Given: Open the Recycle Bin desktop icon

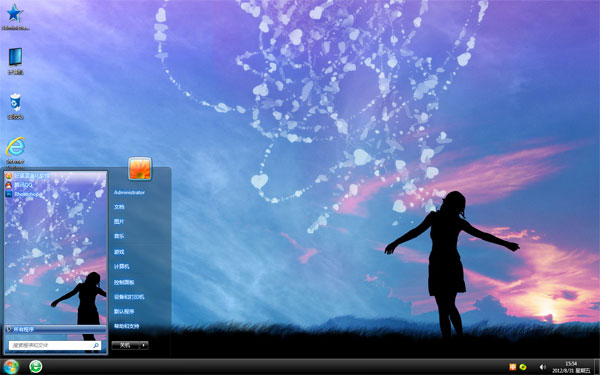Looking at the screenshot, I should click(x=15, y=106).
